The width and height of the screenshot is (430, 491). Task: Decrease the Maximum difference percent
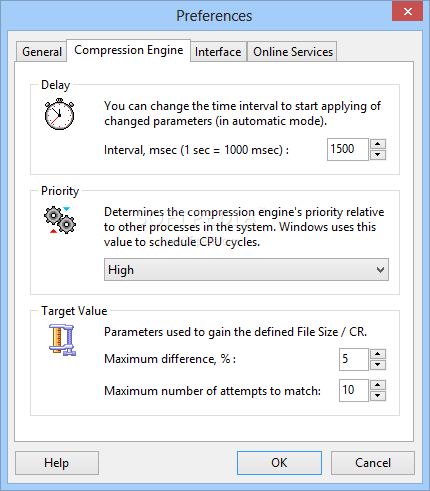pos(378,365)
